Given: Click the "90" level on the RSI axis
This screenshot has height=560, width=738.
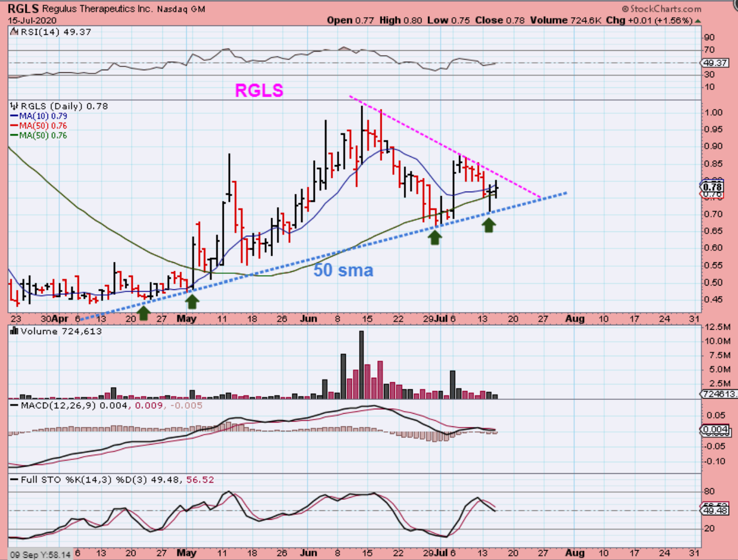Looking at the screenshot, I should point(709,38).
